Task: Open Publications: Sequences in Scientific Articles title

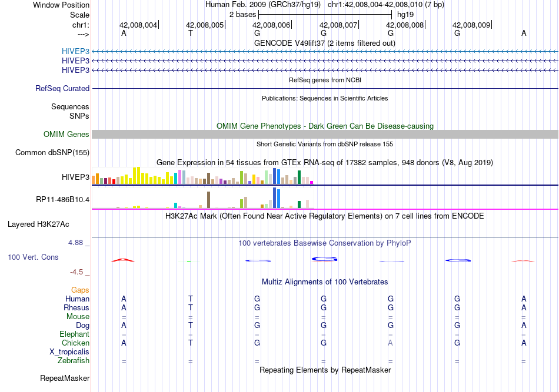Action: point(325,98)
